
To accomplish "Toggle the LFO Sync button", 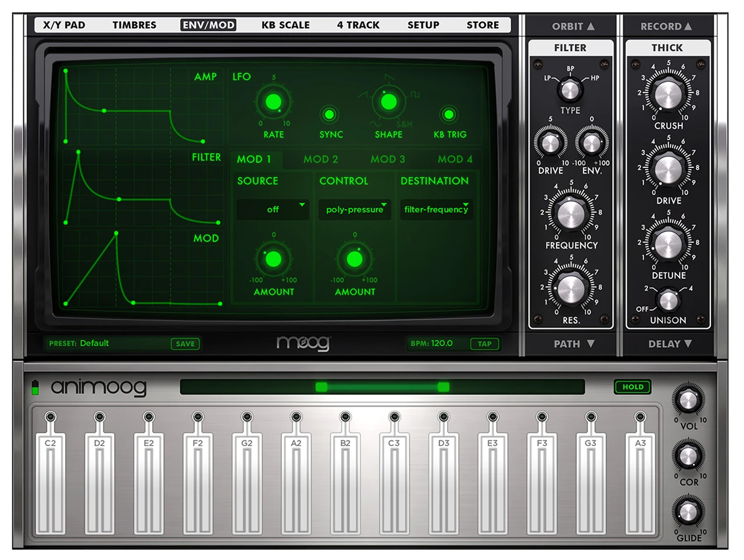I will pyautogui.click(x=330, y=114).
